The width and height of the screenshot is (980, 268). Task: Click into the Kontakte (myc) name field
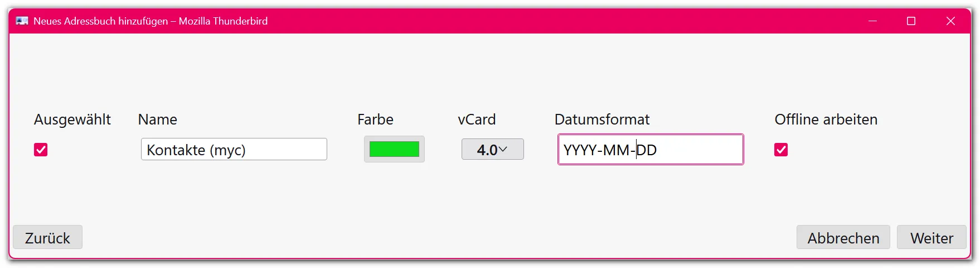[x=234, y=149]
